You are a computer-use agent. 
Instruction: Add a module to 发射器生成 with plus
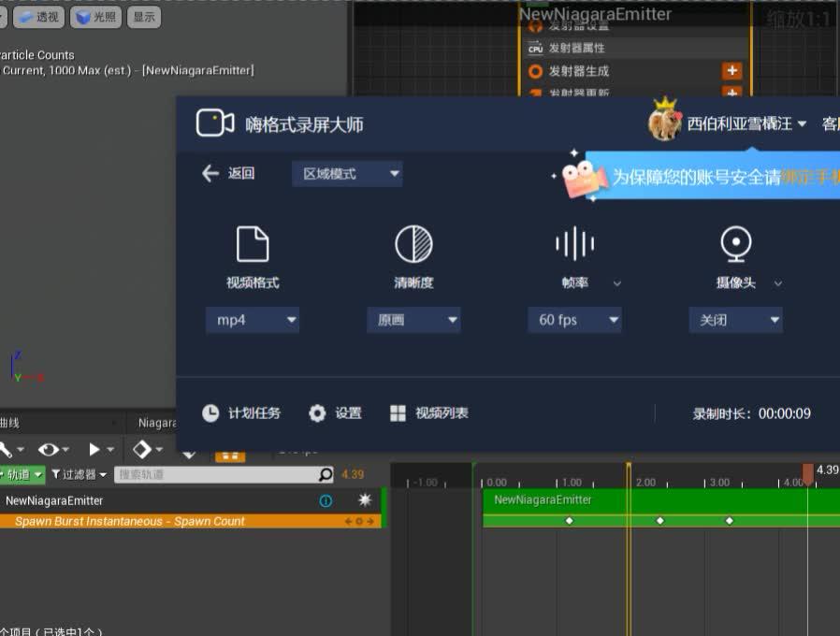tap(731, 70)
